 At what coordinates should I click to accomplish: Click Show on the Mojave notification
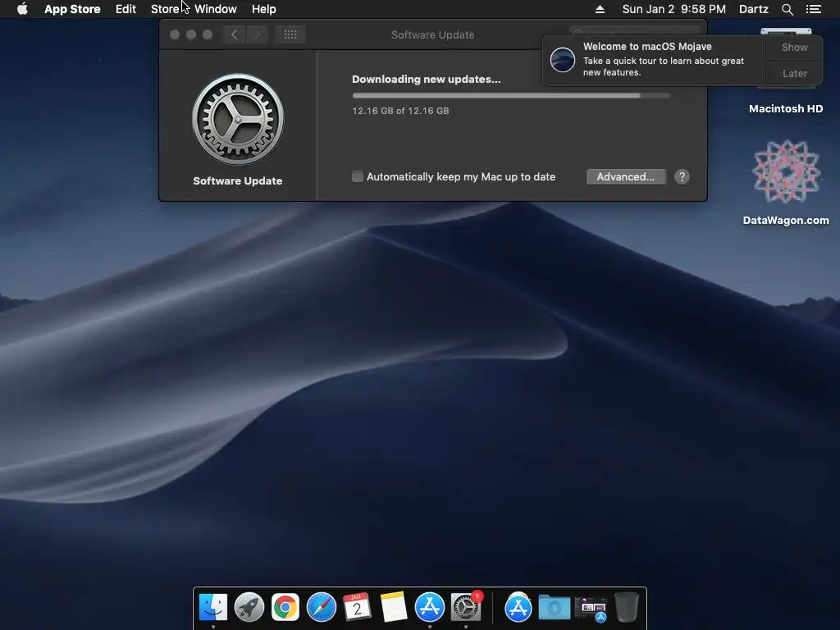coord(794,47)
